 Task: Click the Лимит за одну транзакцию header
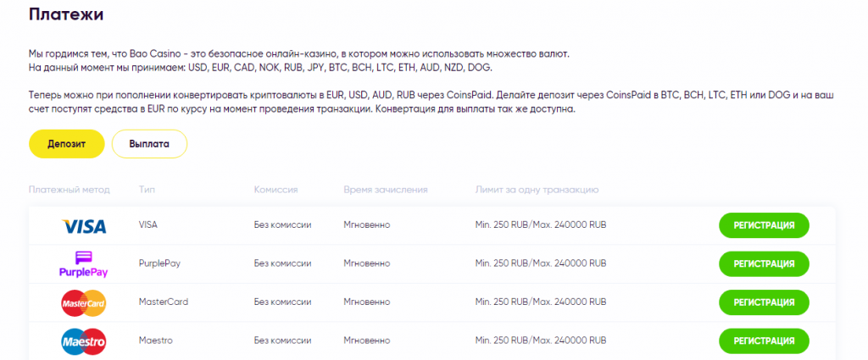coord(537,190)
